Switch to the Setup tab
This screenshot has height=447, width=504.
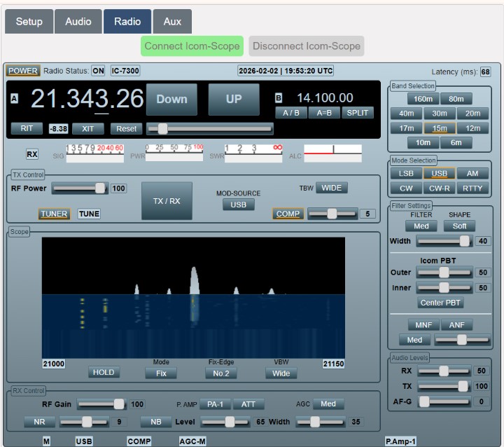click(29, 21)
